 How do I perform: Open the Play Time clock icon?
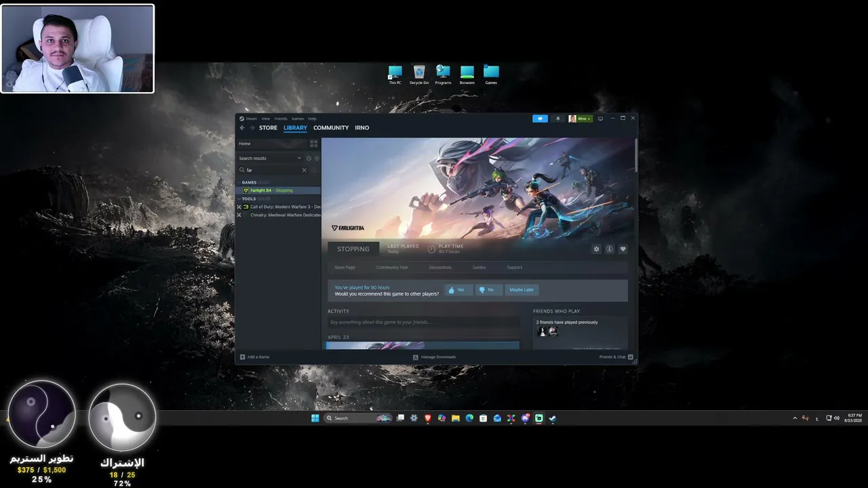[x=431, y=249]
